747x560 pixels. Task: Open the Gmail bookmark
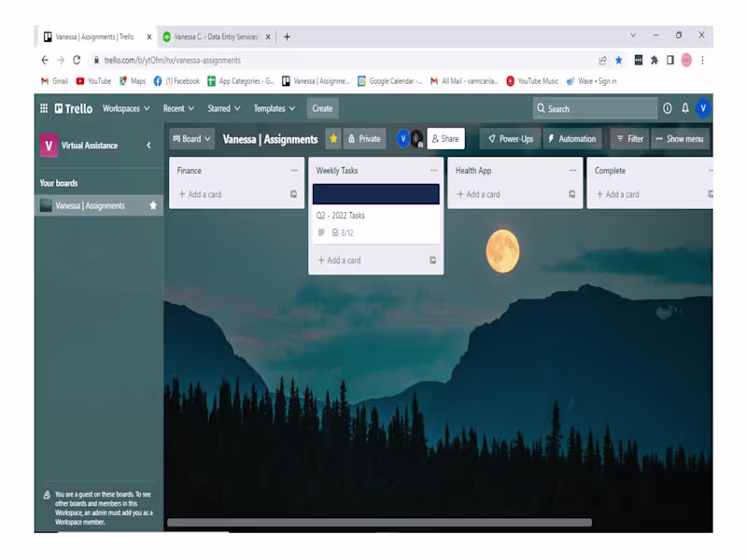(x=55, y=81)
